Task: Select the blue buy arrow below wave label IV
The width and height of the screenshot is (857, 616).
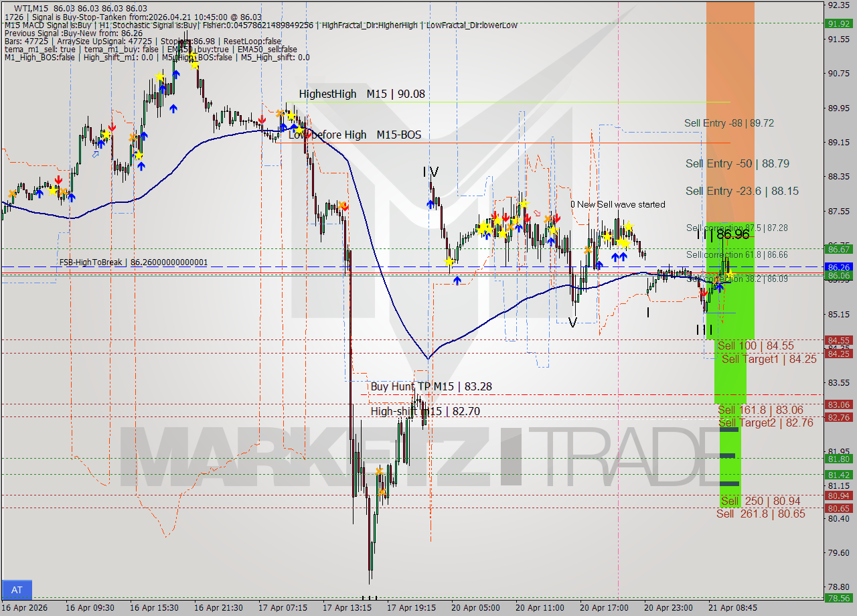Action: [431, 204]
